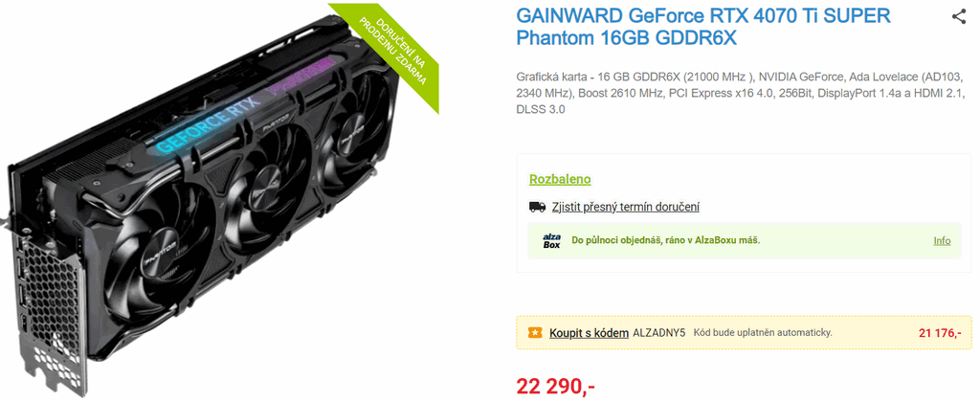Click the Grafická karta specification description text
The image size is (980, 401).
741,94
